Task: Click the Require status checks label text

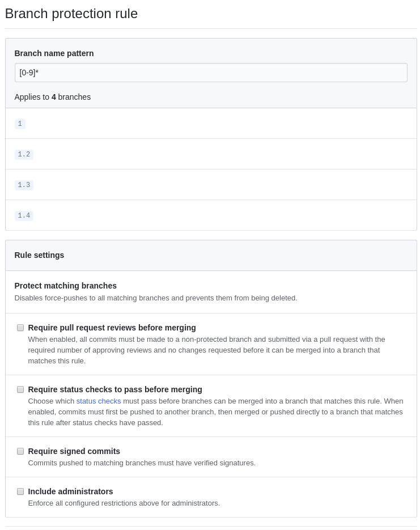Action: point(115,389)
